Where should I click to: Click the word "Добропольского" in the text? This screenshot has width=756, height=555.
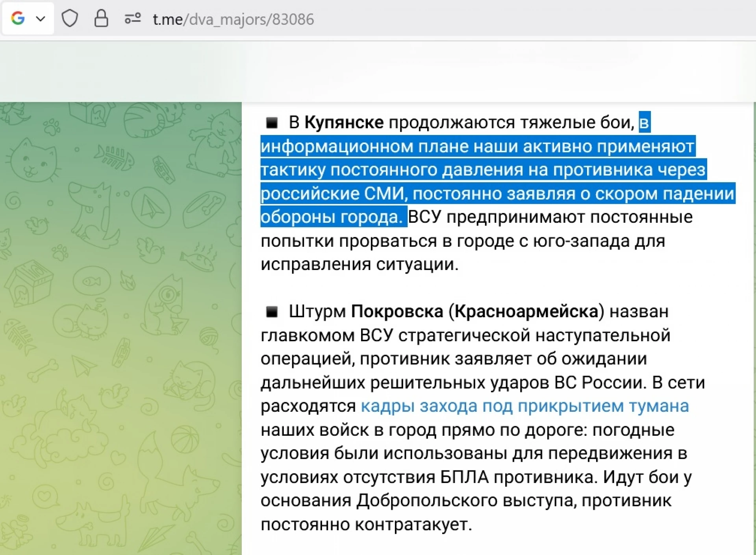(x=427, y=501)
